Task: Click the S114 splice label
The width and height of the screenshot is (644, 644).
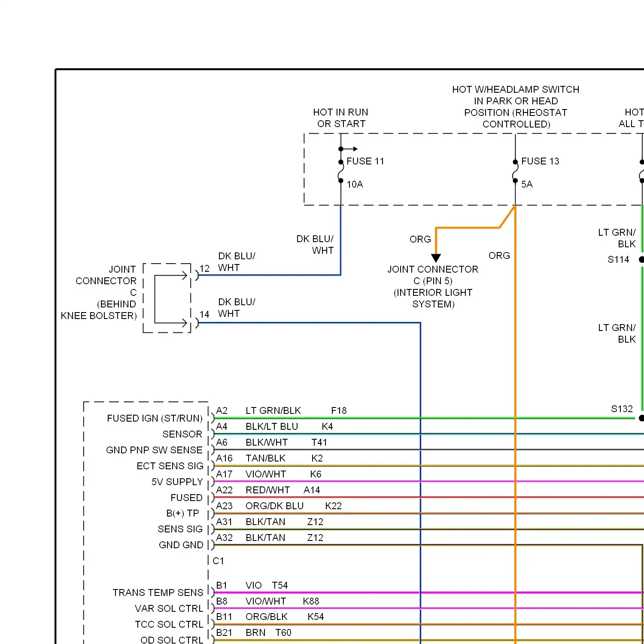Action: 618,259
